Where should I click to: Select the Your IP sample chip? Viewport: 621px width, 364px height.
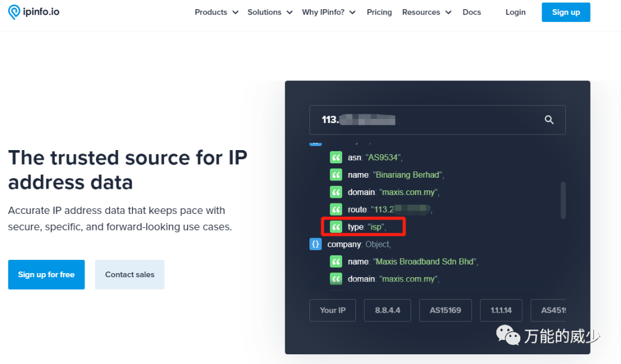point(333,310)
